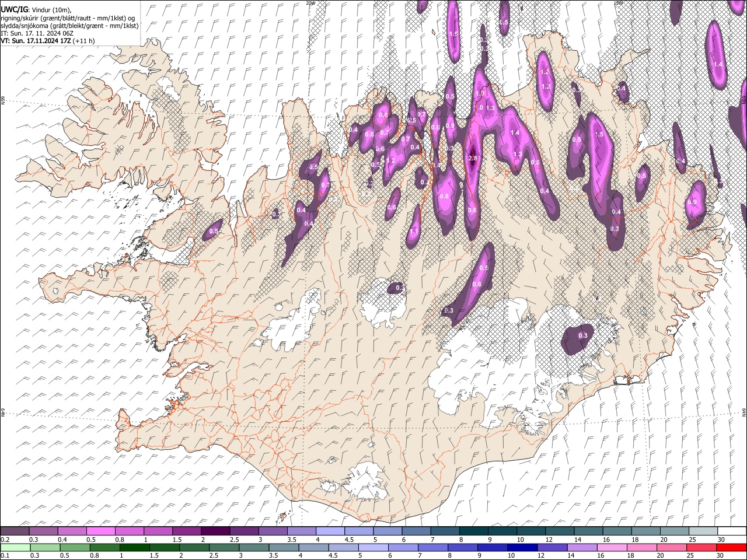This screenshot has width=747, height=560.
Task: Click the 1.1 precipitation value on map
Action: click(x=413, y=232)
